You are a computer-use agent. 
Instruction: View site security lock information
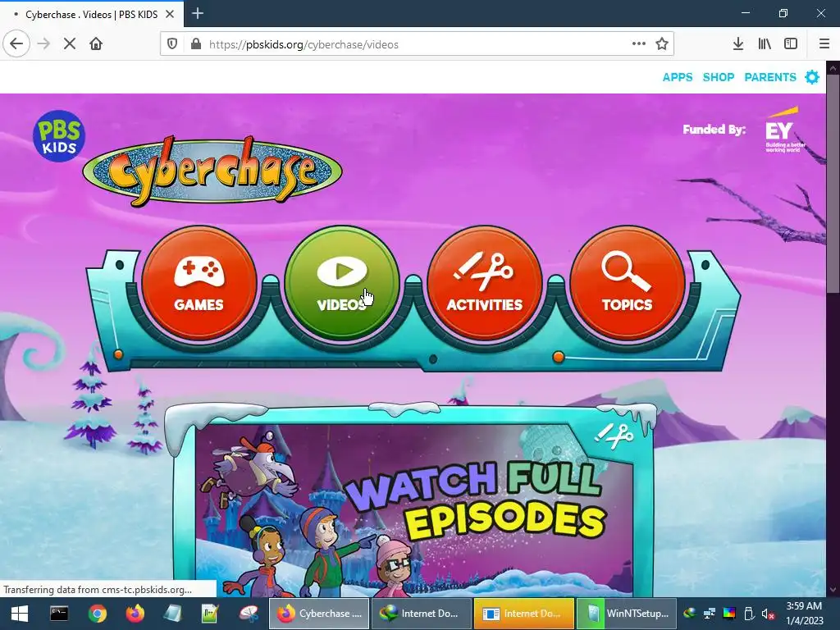(x=196, y=44)
